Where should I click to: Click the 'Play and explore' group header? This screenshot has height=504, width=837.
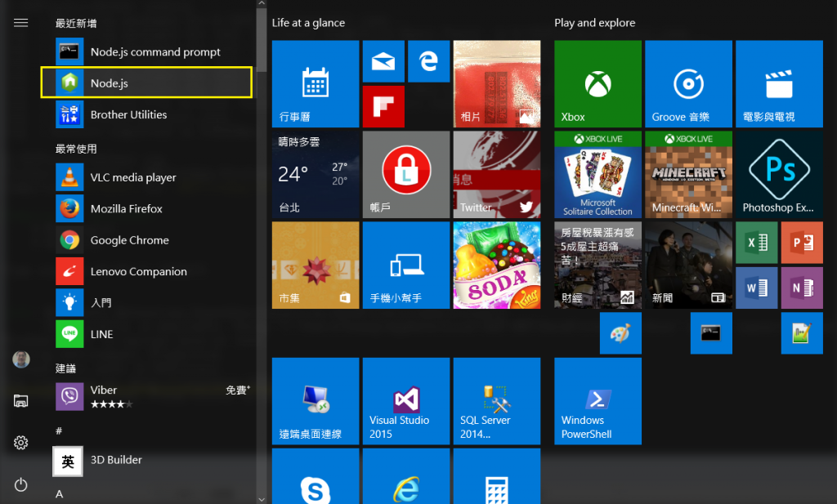tap(595, 23)
